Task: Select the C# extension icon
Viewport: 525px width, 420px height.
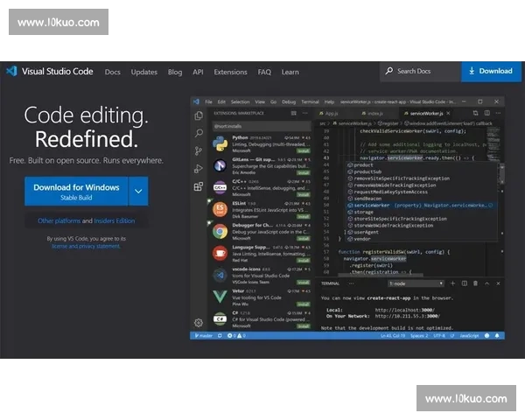Action: pos(220,318)
